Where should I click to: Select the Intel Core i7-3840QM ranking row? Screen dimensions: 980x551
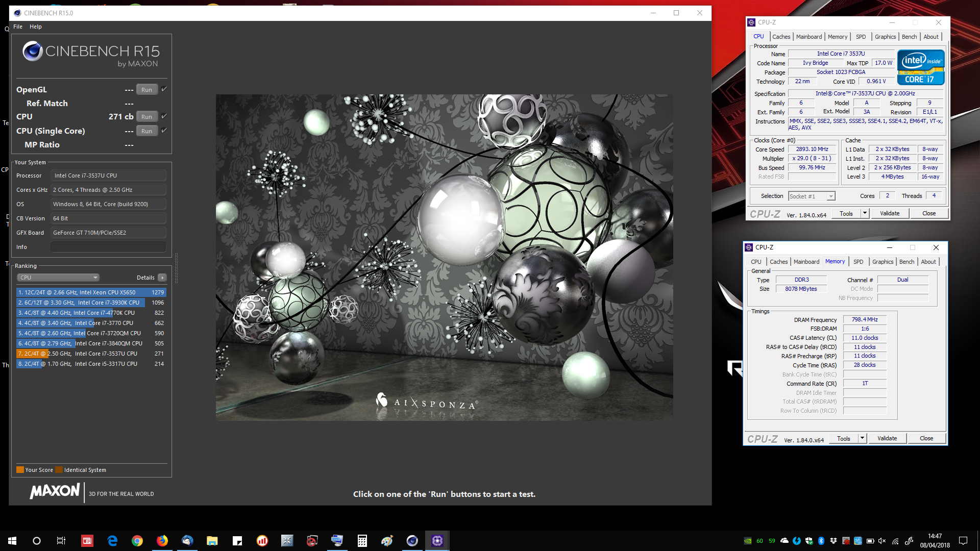(x=91, y=343)
